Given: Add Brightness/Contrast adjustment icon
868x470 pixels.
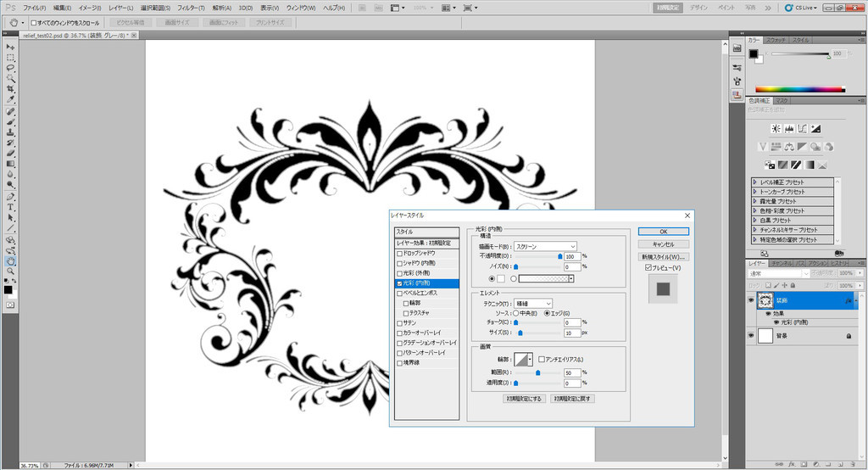Looking at the screenshot, I should pos(776,129).
